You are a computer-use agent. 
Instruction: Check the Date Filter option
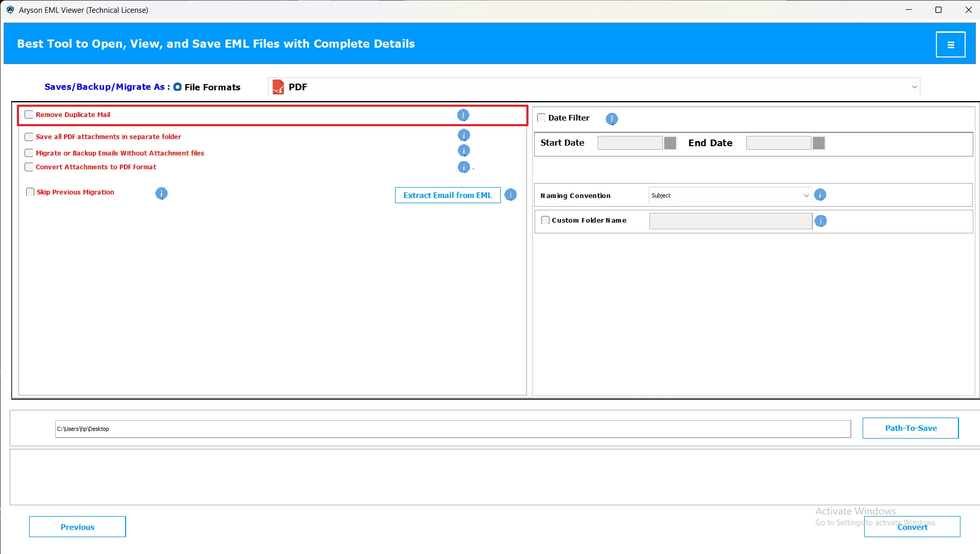(x=541, y=118)
